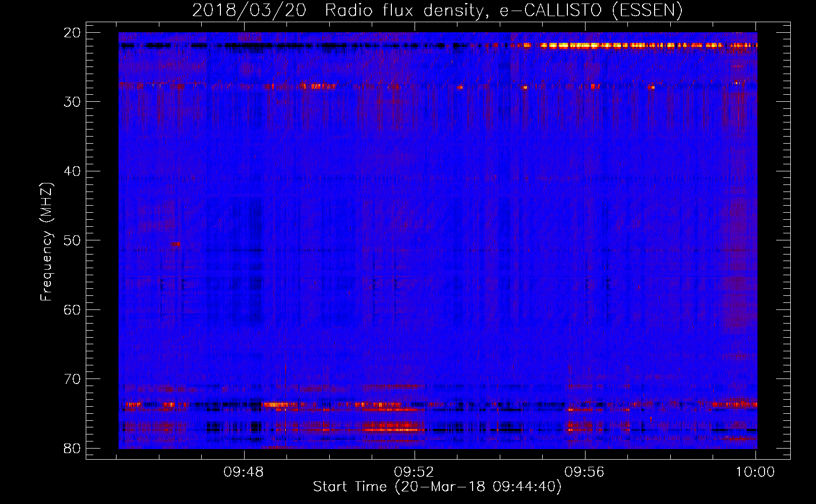Click the '30' frequency tick label
The height and width of the screenshot is (504, 816).
coord(73,102)
